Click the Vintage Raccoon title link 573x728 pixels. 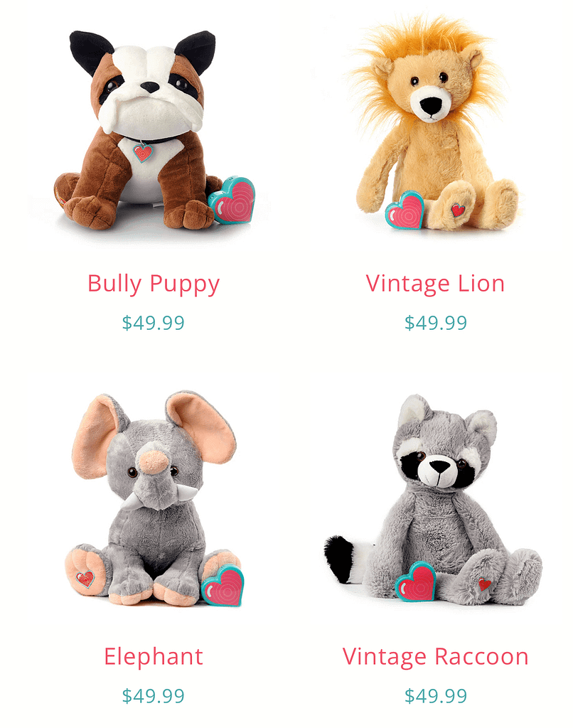[x=435, y=656]
